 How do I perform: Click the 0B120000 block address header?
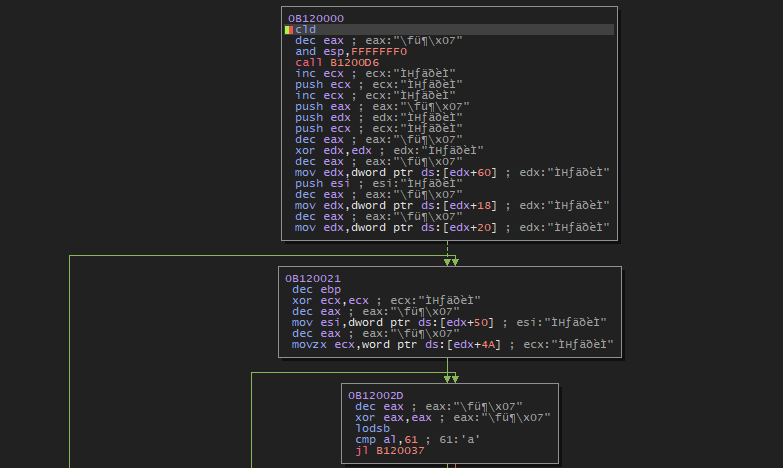pos(316,18)
